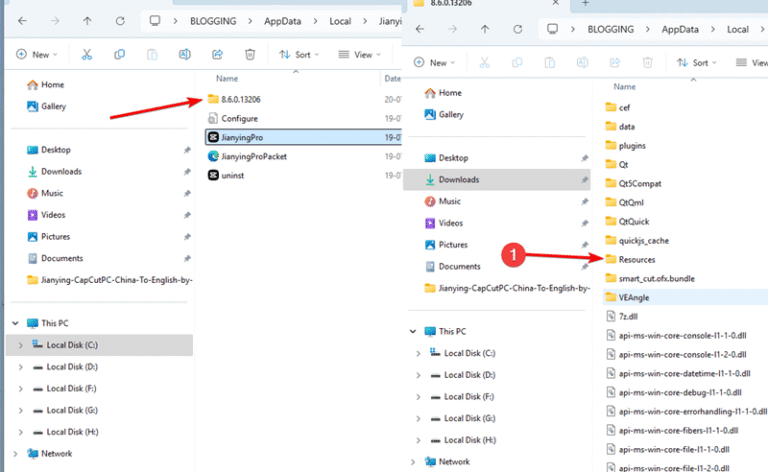Click Rename icon in left window toolbar
768x472 pixels.
click(185, 54)
